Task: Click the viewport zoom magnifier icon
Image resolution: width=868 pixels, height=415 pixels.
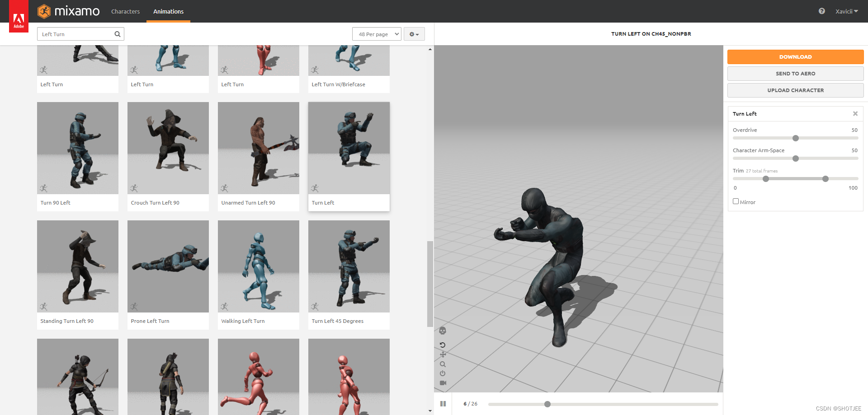Action: coord(443,364)
